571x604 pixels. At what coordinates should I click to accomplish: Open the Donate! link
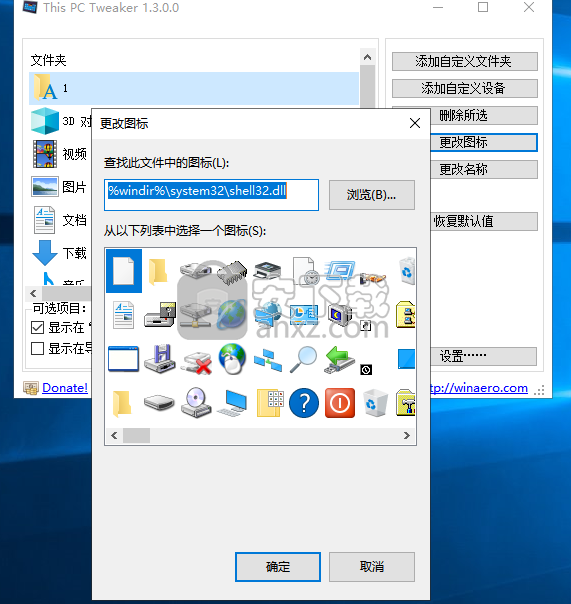click(x=65, y=388)
